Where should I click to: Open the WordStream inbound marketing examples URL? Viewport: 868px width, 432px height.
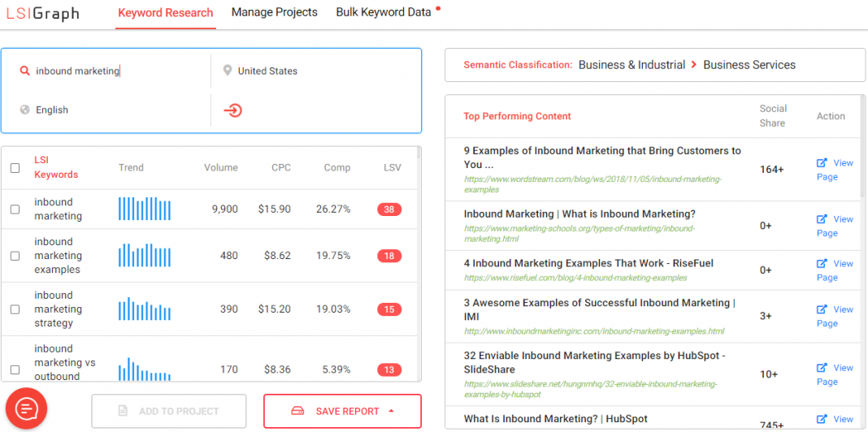coord(593,185)
